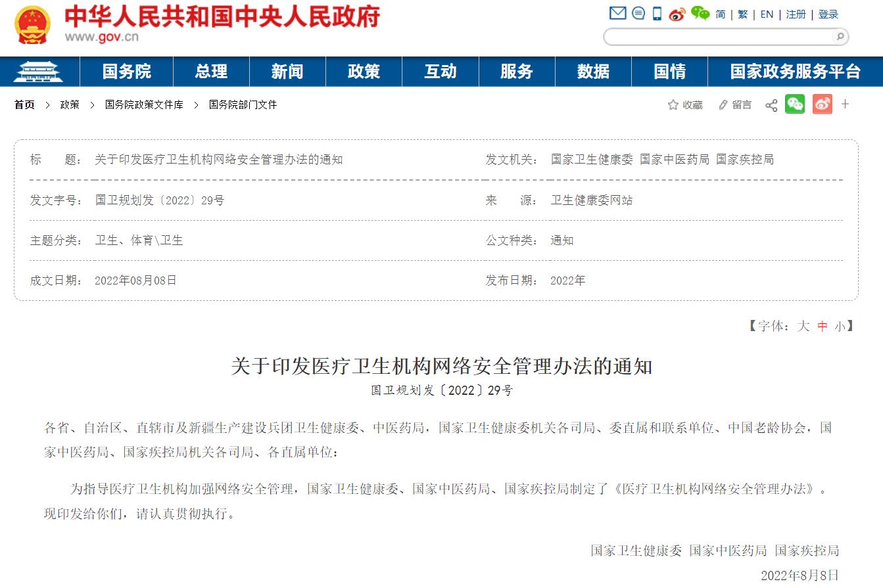Click the magnifier to search

(x=840, y=37)
